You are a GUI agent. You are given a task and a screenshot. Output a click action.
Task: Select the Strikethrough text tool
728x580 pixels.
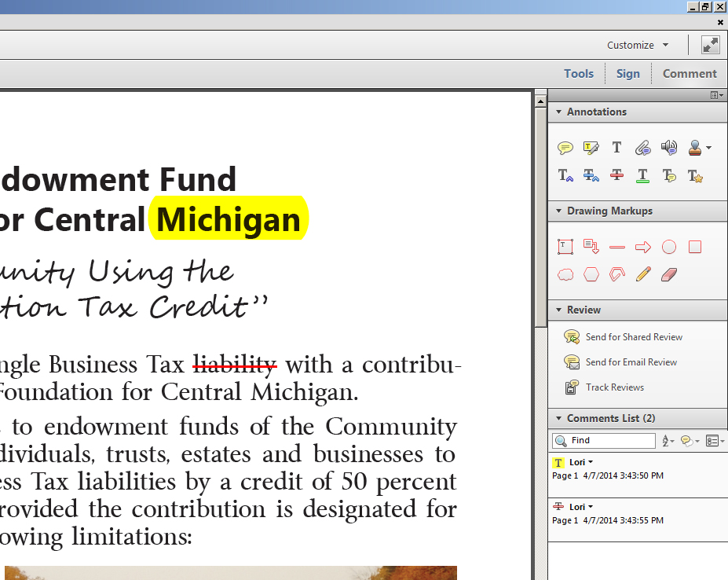tap(616, 175)
